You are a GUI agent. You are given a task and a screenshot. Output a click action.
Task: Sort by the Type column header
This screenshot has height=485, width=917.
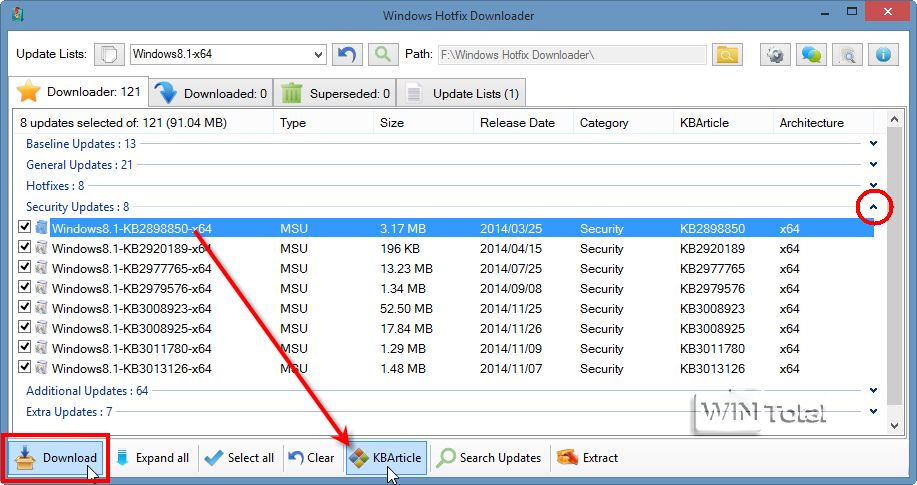pos(323,123)
